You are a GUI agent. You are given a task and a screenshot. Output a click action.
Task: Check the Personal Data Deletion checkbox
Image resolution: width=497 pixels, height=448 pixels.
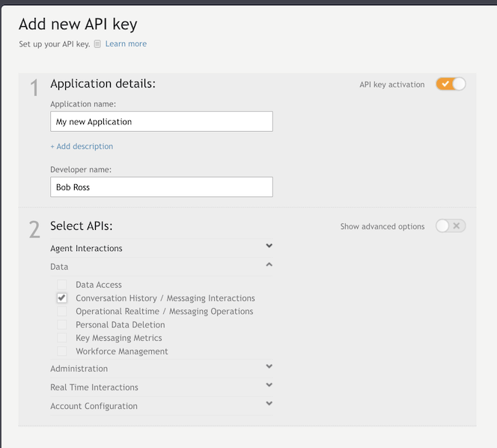[x=62, y=324]
